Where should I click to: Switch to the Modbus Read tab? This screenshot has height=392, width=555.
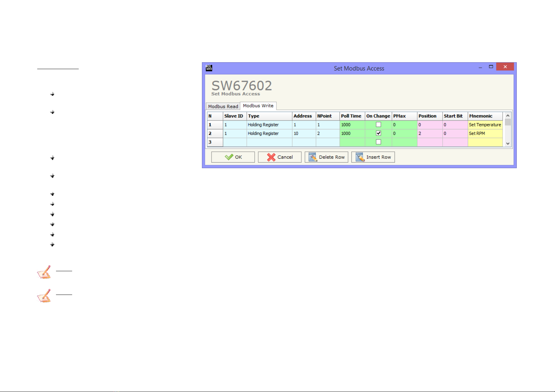click(223, 106)
